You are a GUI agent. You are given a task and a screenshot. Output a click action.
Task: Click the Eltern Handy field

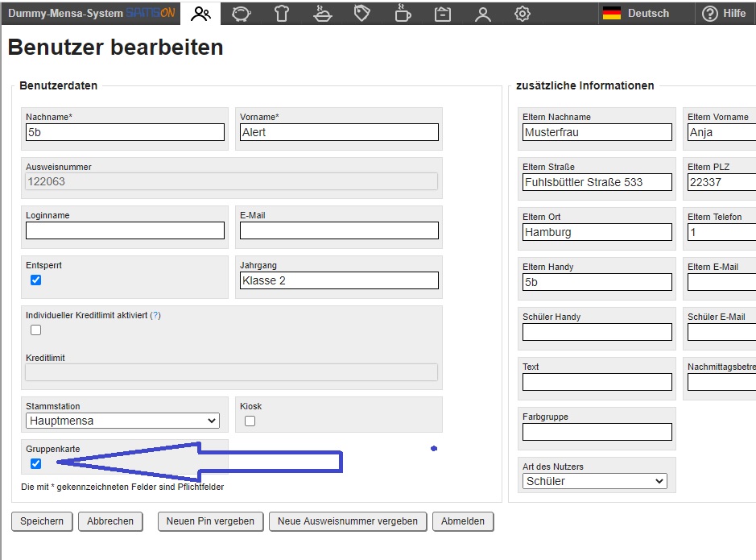[x=597, y=282]
